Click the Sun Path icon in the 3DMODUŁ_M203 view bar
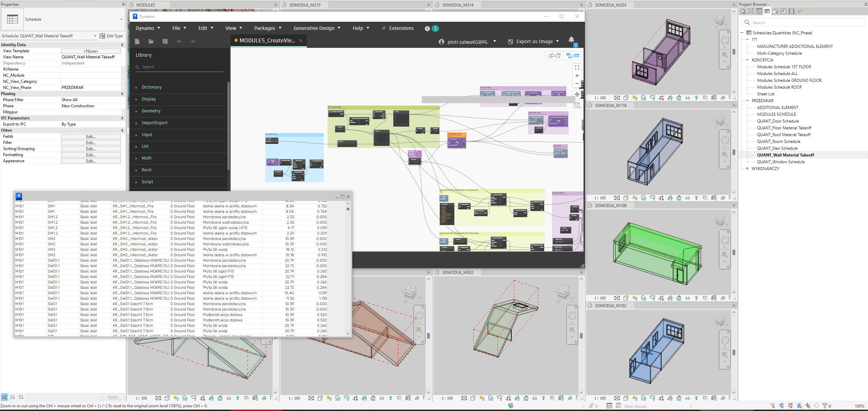Screen dimensions: 868x411 pyautogui.click(x=635, y=98)
